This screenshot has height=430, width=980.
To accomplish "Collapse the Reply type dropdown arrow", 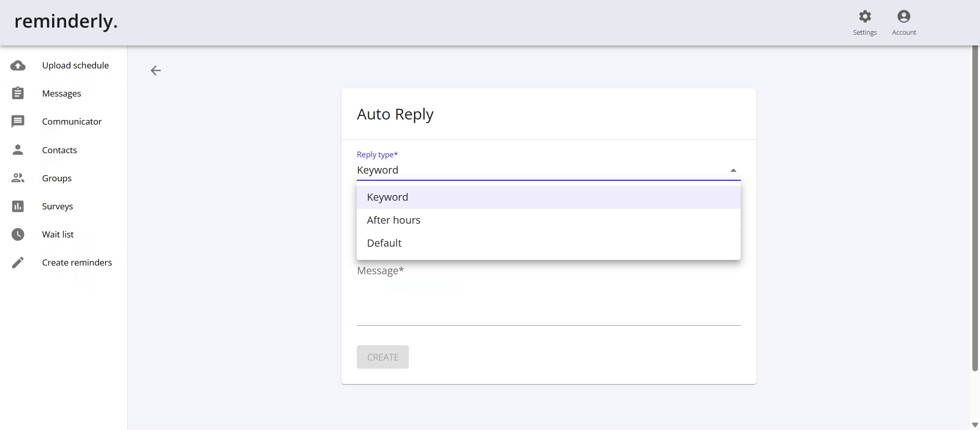I will tap(733, 171).
